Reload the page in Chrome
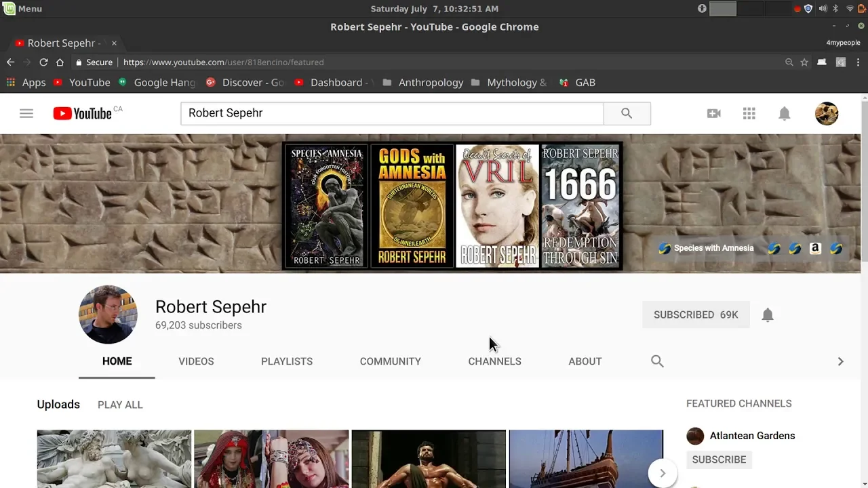The width and height of the screenshot is (868, 488). coord(43,62)
